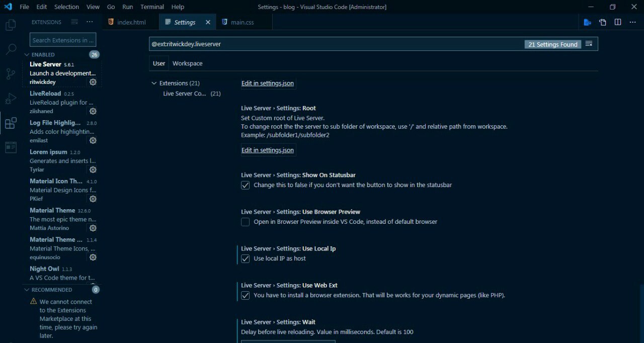644x343 pixels.
Task: Select the User settings scope tab
Action: pyautogui.click(x=159, y=63)
